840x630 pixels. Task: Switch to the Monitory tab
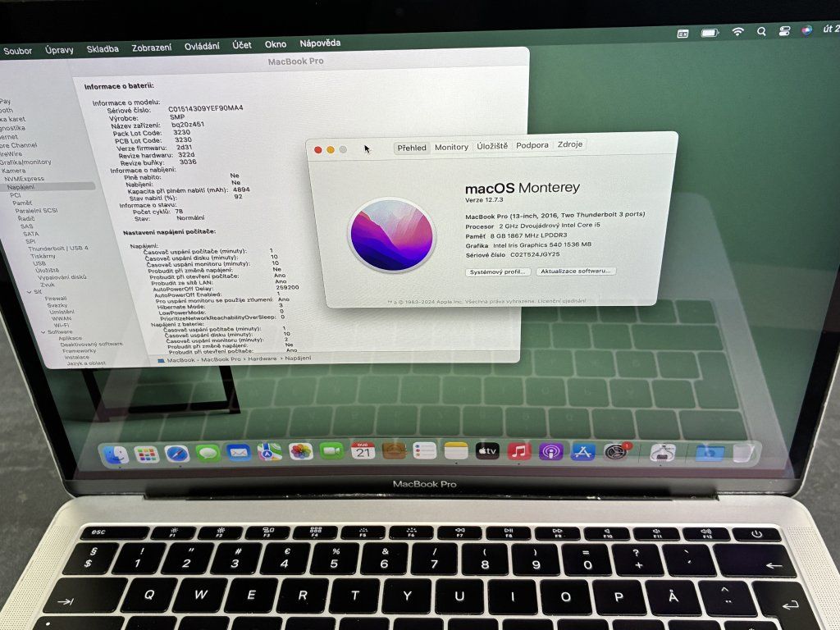click(451, 147)
